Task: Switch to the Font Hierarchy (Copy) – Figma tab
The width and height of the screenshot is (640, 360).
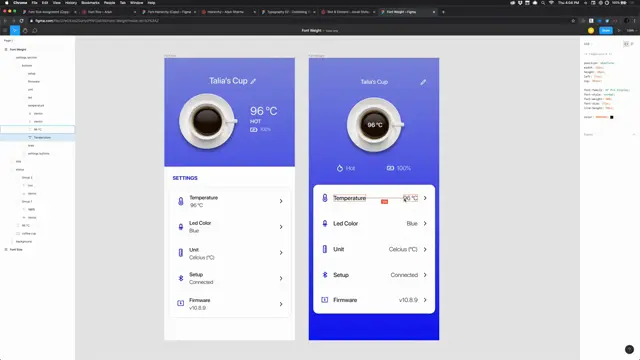Action: pyautogui.click(x=168, y=12)
